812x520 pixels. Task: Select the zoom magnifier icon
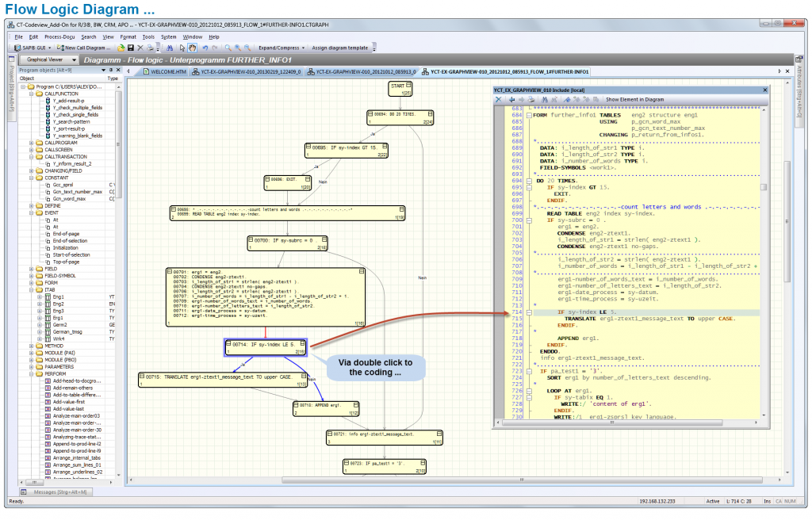tap(228, 47)
